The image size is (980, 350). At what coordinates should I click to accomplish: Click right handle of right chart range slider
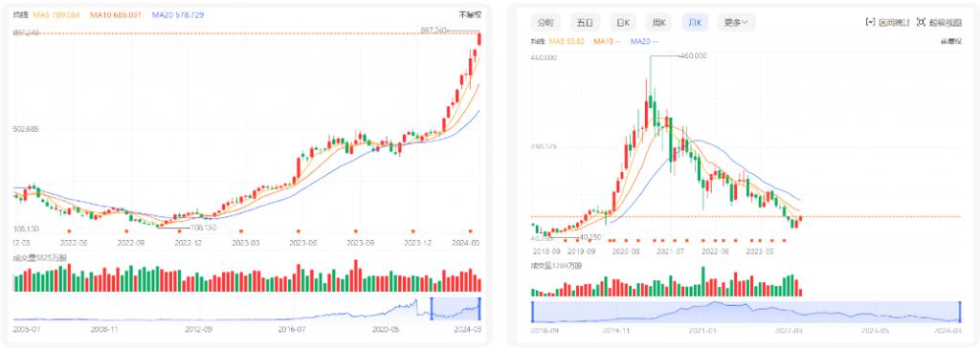point(959,311)
